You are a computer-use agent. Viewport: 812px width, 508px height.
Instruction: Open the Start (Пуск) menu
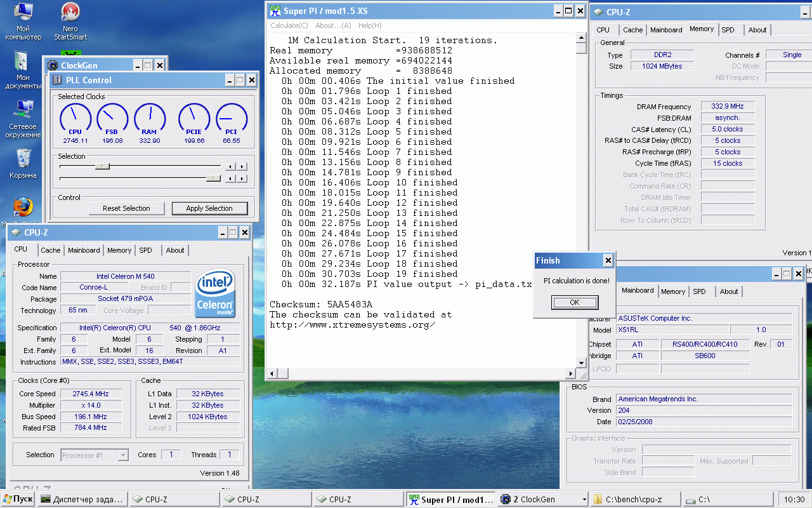[x=18, y=499]
